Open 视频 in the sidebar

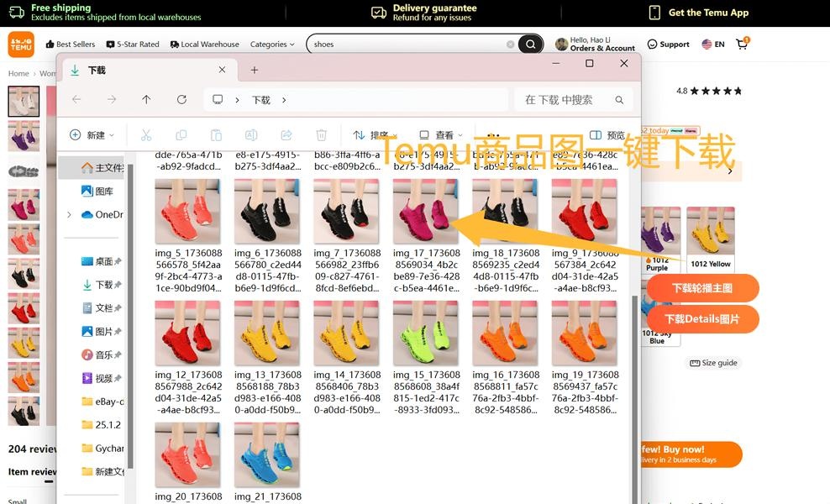pyautogui.click(x=101, y=378)
